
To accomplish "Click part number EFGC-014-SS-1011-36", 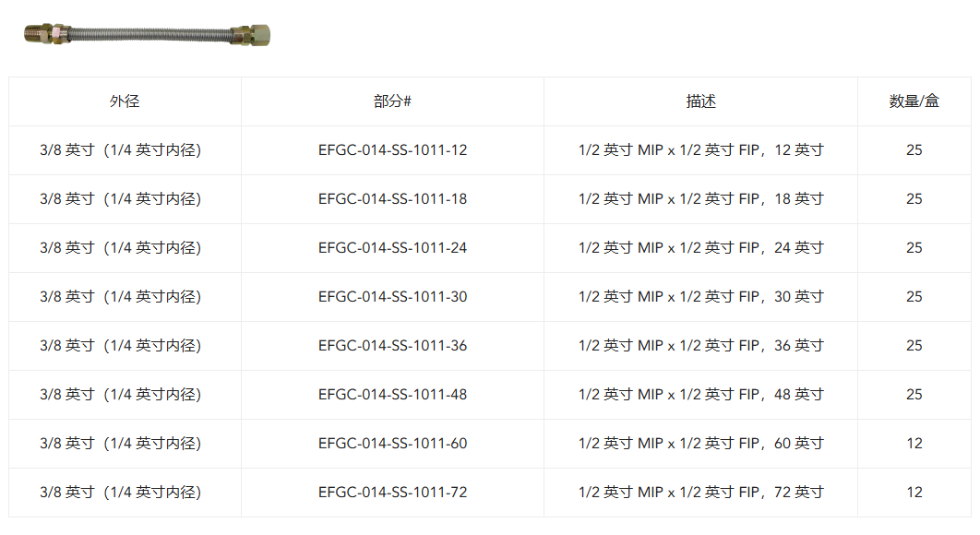I will (392, 346).
